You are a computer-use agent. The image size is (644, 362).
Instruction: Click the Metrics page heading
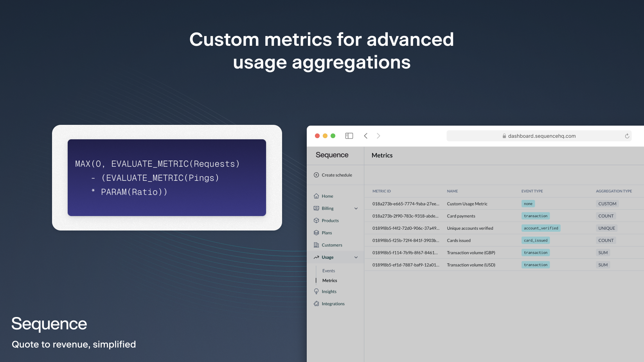(x=382, y=155)
